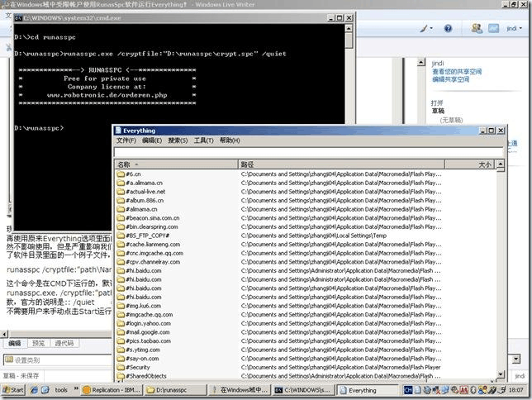Open the 工具(T) menu in Everything
532x400 pixels.
203,140
